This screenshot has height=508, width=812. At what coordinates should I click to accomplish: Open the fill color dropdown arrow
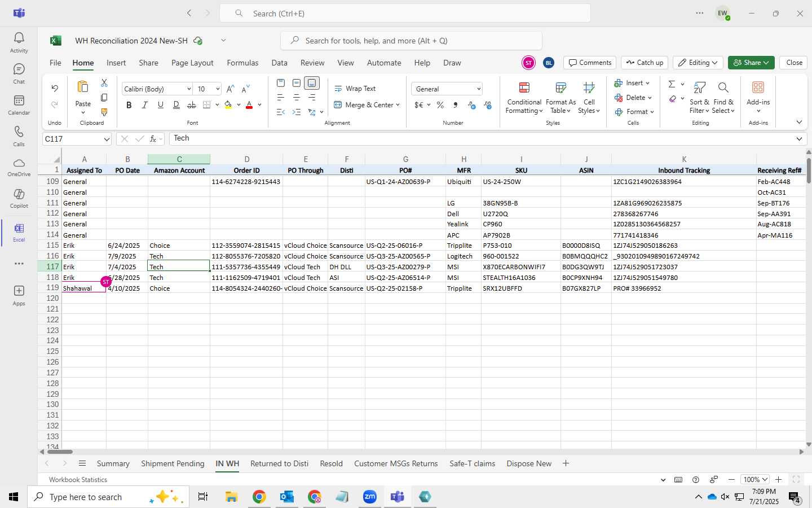click(239, 105)
